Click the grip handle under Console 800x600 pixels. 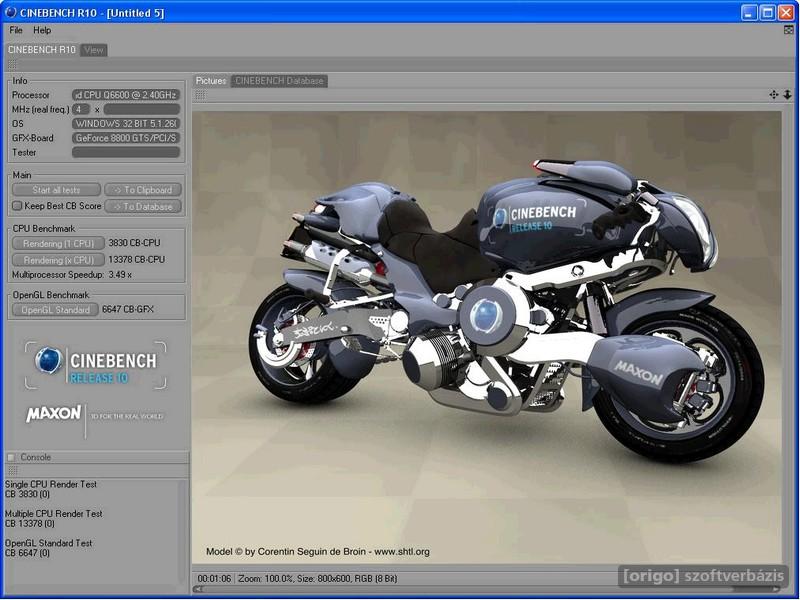tap(12, 470)
